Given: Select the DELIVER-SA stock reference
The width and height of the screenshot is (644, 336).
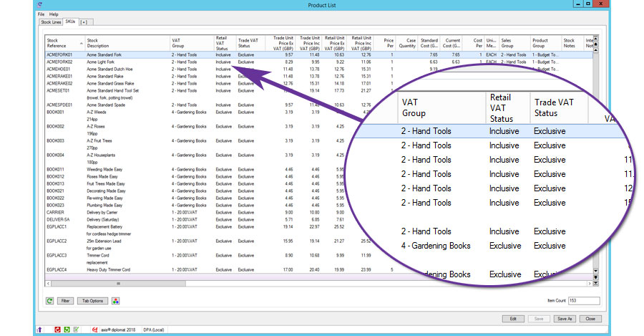Looking at the screenshot, I should click(58, 220).
